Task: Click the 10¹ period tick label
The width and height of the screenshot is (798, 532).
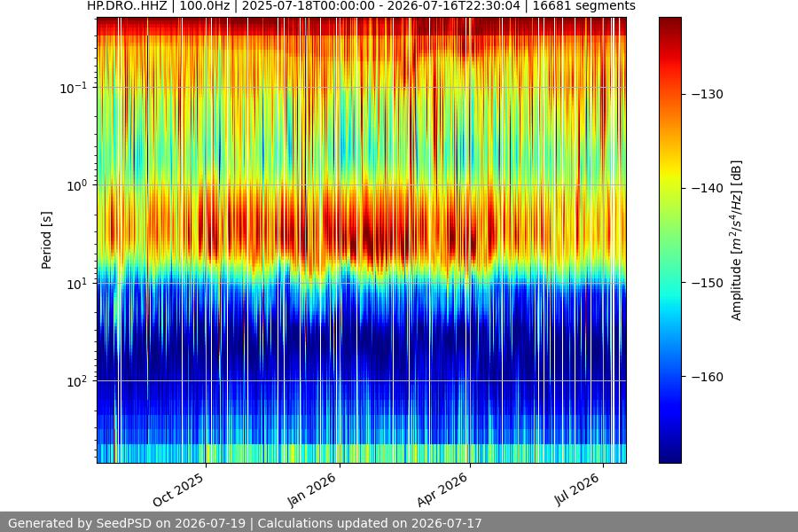Action: (x=77, y=284)
